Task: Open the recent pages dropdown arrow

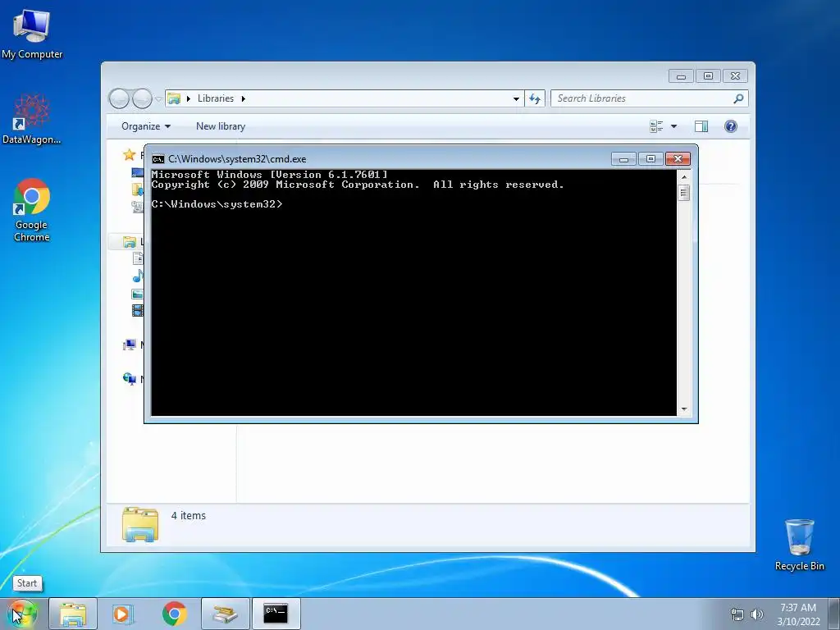Action: tap(158, 99)
